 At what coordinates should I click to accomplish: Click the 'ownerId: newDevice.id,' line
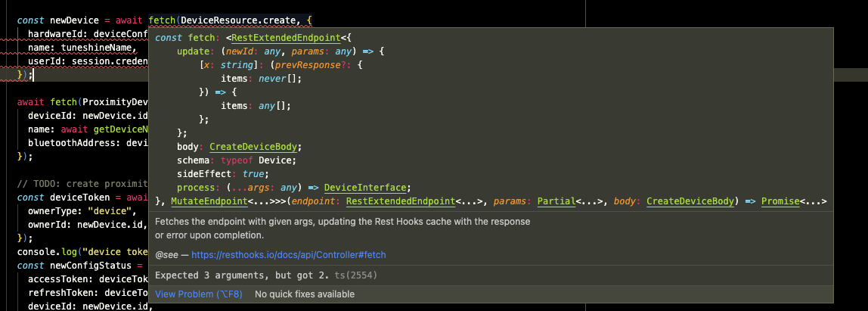click(x=88, y=225)
